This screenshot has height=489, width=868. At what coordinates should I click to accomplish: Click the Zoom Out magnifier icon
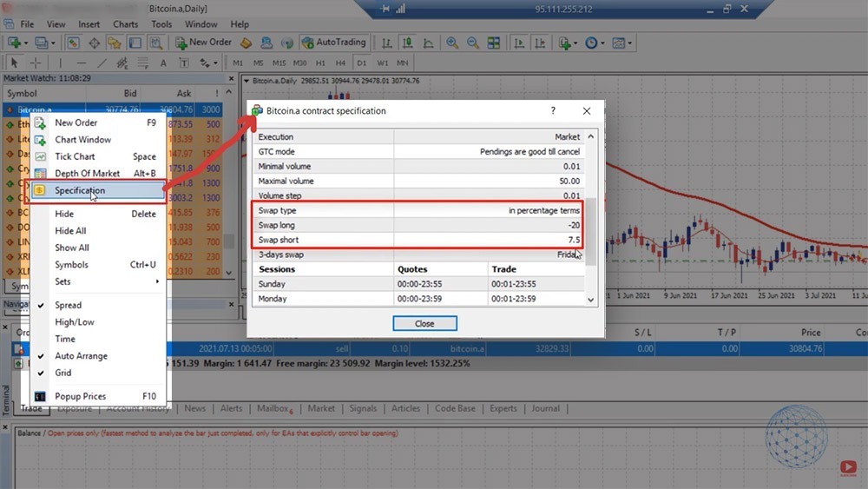(x=473, y=43)
